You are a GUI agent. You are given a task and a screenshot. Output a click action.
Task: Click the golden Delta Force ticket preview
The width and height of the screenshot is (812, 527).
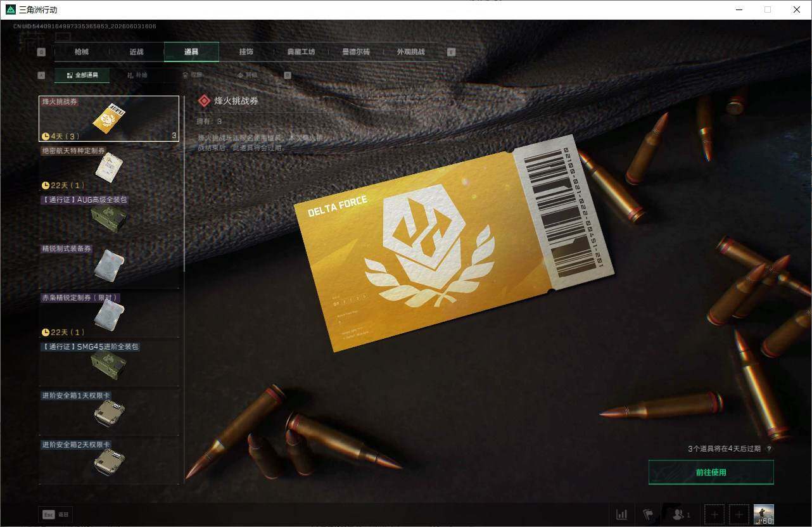click(455, 242)
